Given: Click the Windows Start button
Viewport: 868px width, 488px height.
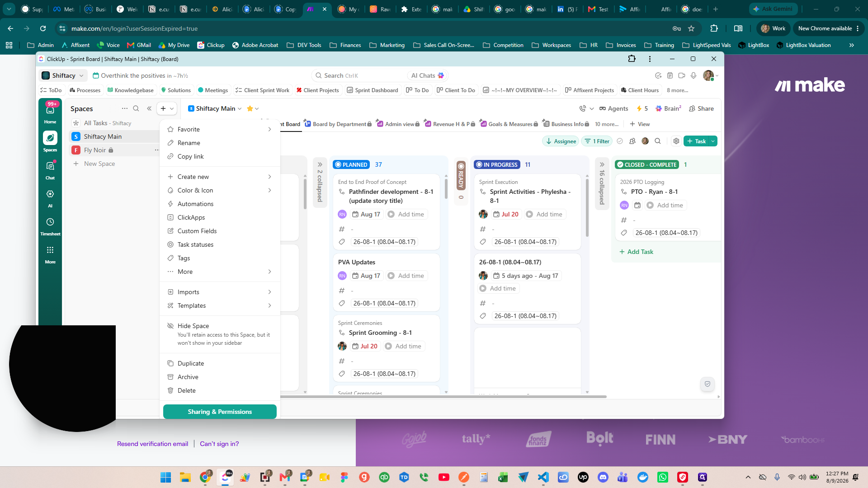Looking at the screenshot, I should (x=165, y=477).
